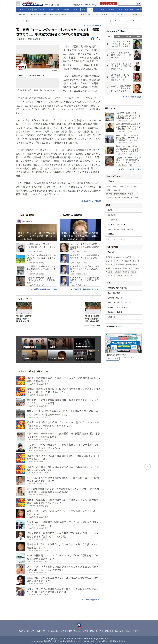Open the three-dot menu on meru_nukumi post
The image size is (158, 644).
[55, 221]
